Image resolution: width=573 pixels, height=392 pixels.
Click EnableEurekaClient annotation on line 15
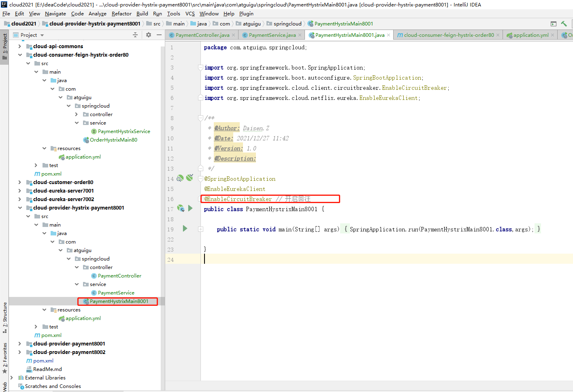coord(235,189)
